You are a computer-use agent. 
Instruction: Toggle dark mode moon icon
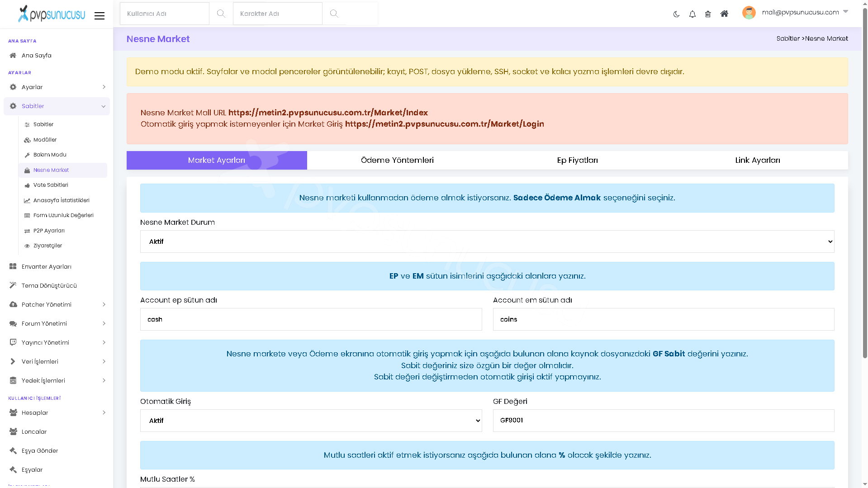[676, 14]
